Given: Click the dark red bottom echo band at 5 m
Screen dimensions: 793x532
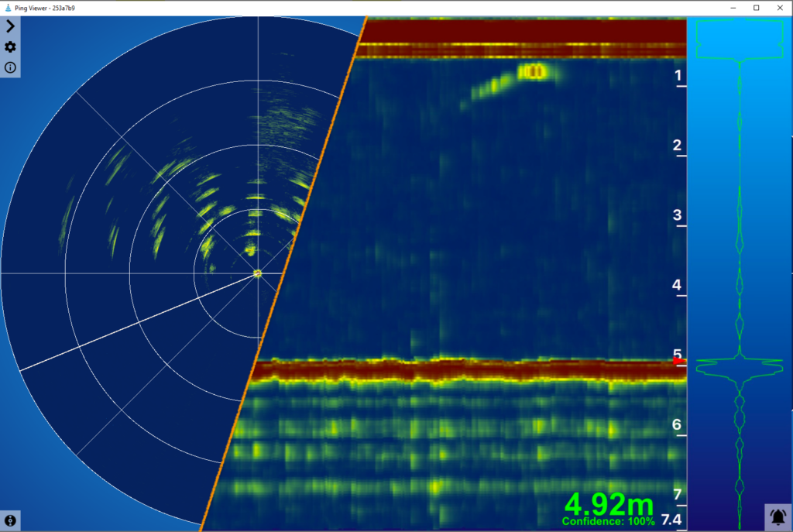Looking at the screenshot, I should click(x=465, y=370).
